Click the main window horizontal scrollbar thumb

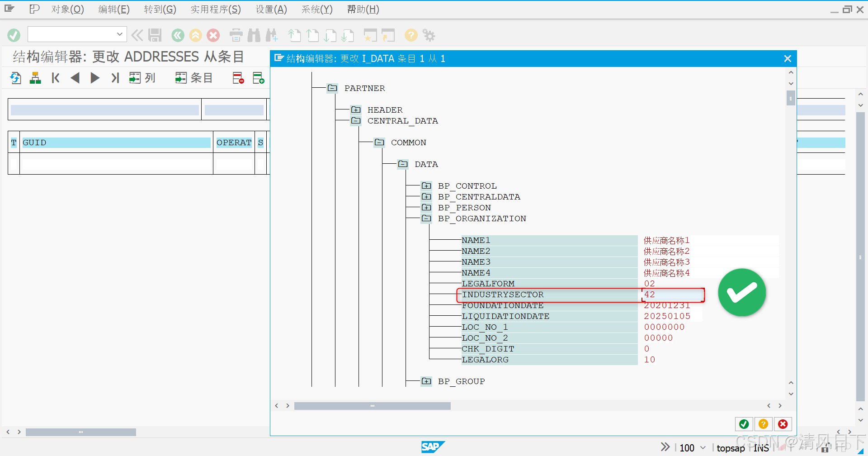pyautogui.click(x=81, y=432)
